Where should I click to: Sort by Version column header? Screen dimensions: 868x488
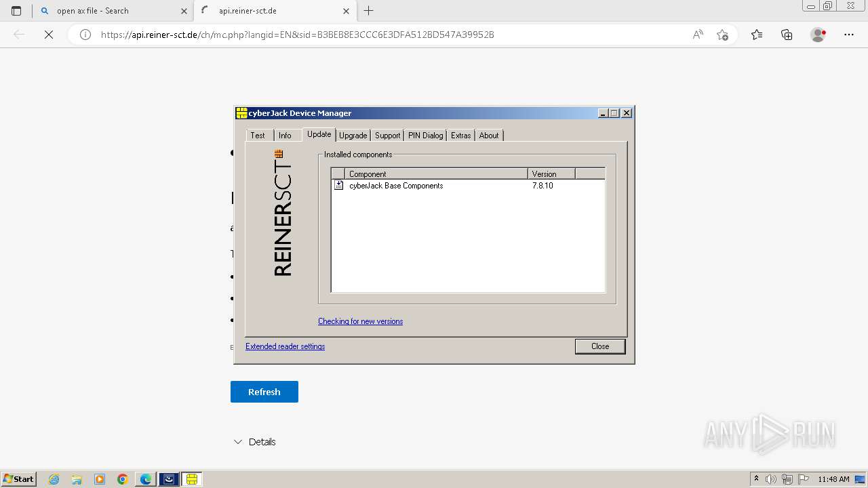551,174
